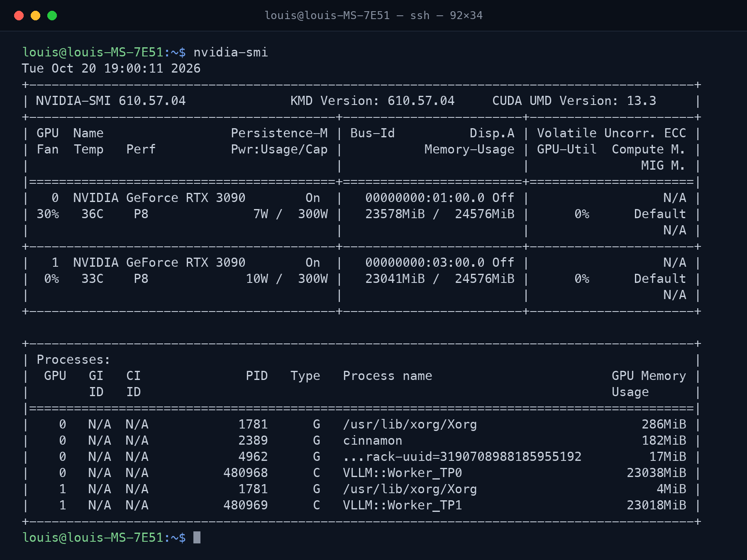747x560 pixels.
Task: Click bus id '00000000:03:00.0'
Action: (x=425, y=263)
